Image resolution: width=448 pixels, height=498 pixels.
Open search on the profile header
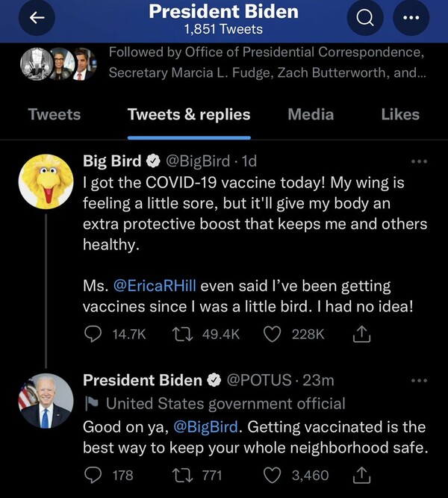click(366, 21)
